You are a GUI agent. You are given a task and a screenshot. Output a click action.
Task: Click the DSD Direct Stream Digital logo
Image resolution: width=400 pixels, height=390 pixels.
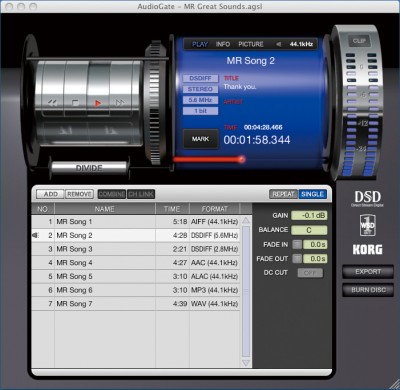367,198
